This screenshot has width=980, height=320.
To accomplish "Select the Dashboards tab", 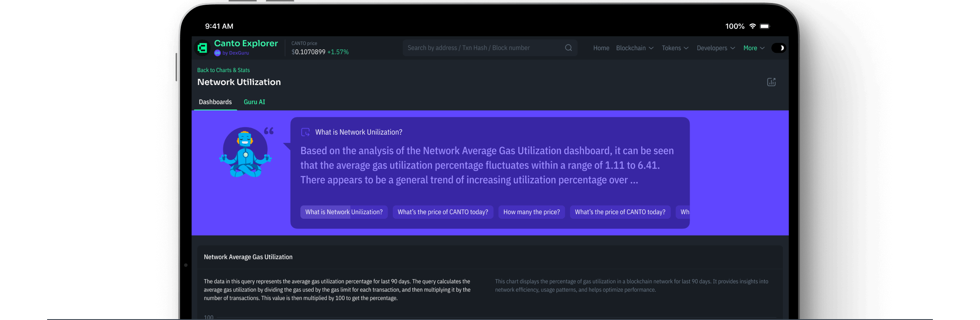I will (x=215, y=102).
